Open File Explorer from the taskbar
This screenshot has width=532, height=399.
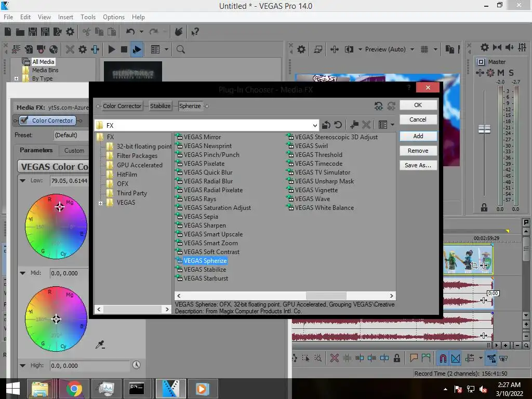pyautogui.click(x=39, y=389)
